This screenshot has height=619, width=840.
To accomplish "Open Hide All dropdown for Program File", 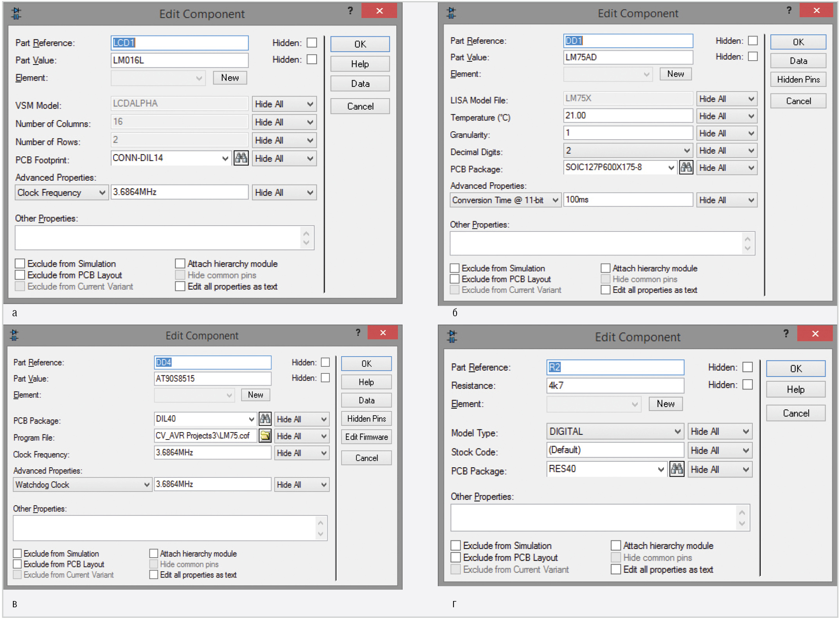I will pyautogui.click(x=302, y=436).
